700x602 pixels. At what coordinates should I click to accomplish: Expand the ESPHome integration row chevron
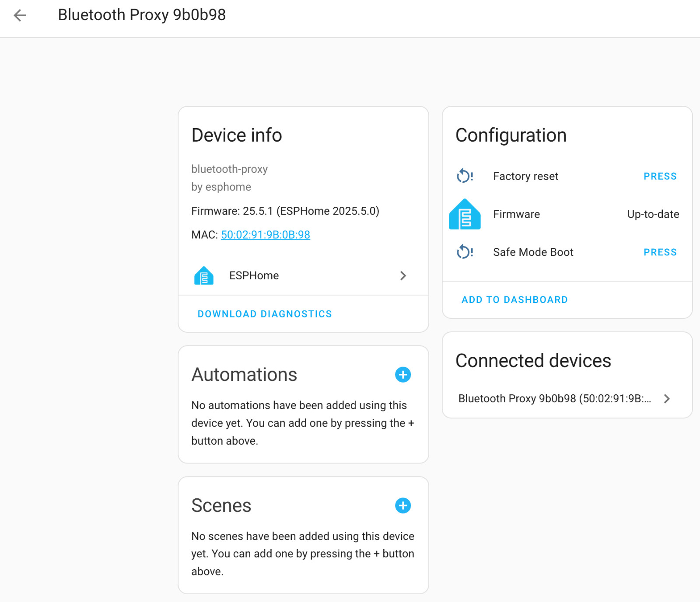point(403,275)
